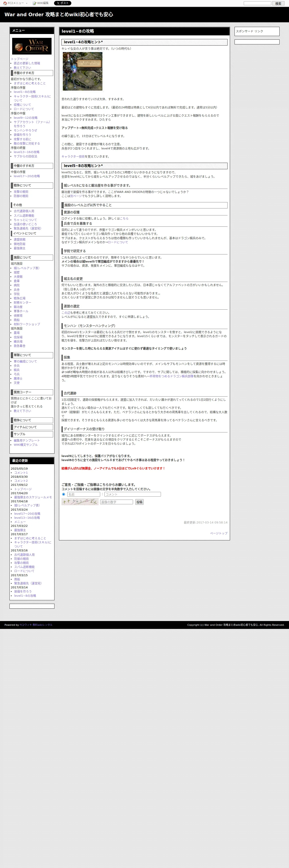Open 材料ワークショップ sidebar link
Viewport: 289px width, 868px height.
tap(27, 324)
